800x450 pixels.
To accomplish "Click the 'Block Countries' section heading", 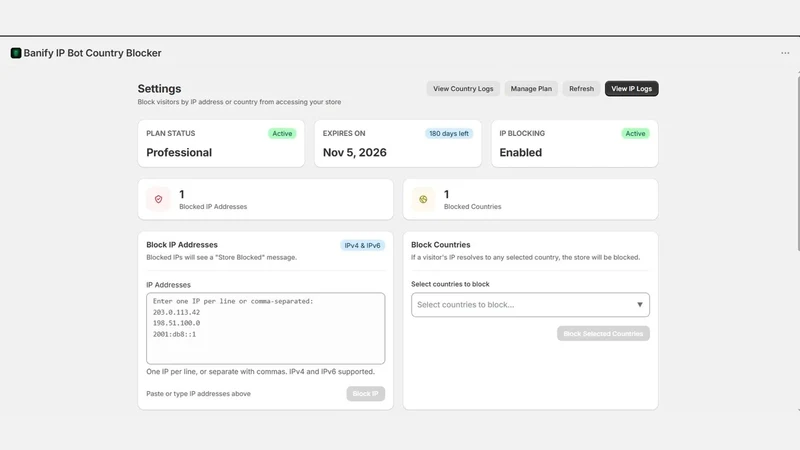I will 441,245.
